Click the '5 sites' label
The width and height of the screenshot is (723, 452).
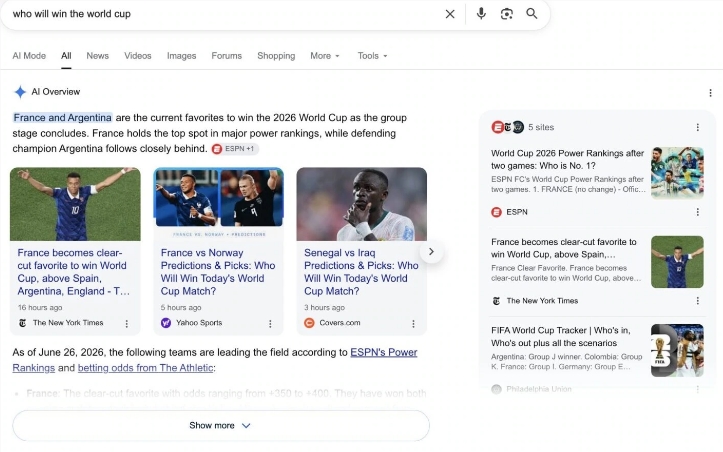point(541,127)
